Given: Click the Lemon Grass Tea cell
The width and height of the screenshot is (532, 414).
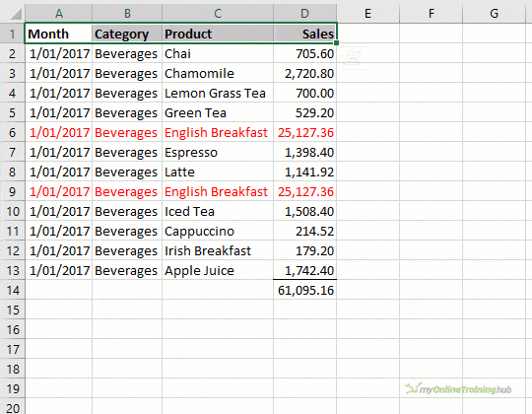Looking at the screenshot, I should 218,93.
